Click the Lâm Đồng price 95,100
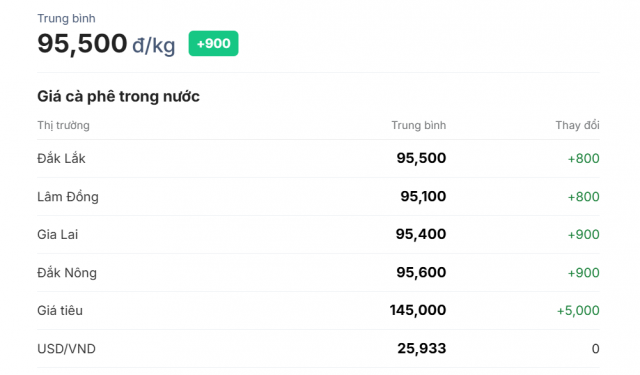 (x=423, y=196)
